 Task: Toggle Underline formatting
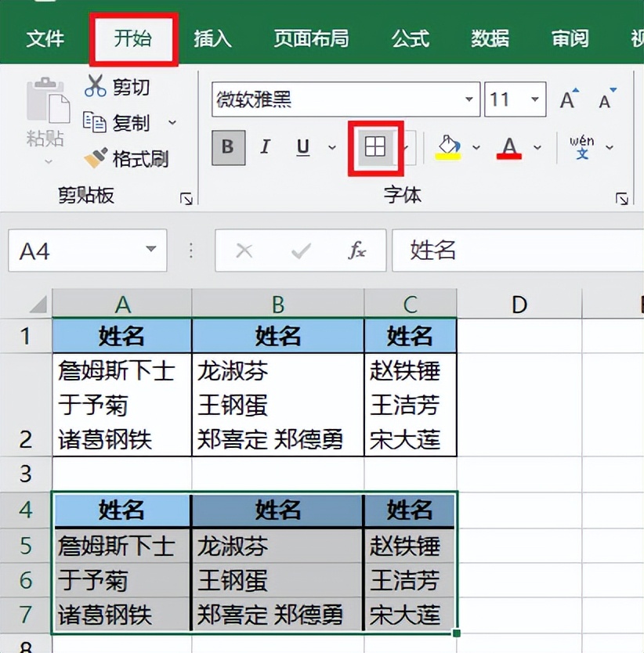pos(302,147)
